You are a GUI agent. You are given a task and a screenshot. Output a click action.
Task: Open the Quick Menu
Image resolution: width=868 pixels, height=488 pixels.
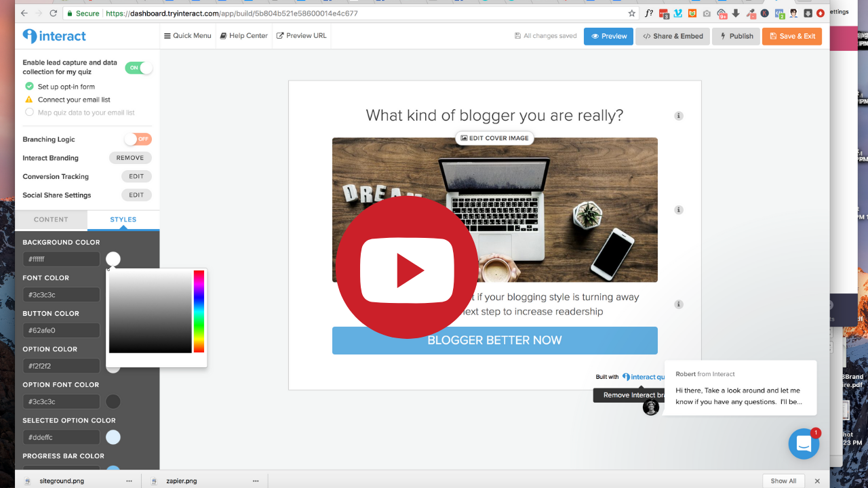(188, 36)
